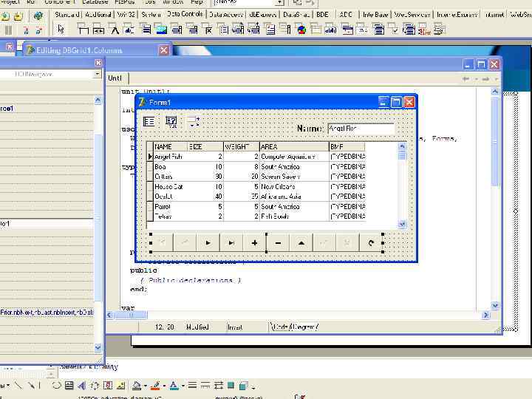Select the Table component on Form1

click(x=149, y=121)
